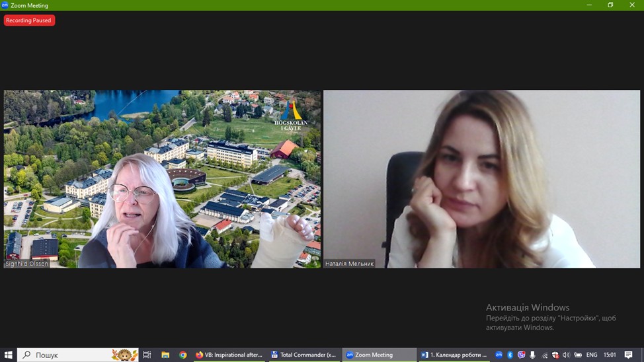Open the Windows Start menu
Image resolution: width=644 pixels, height=362 pixels.
pyautogui.click(x=9, y=355)
